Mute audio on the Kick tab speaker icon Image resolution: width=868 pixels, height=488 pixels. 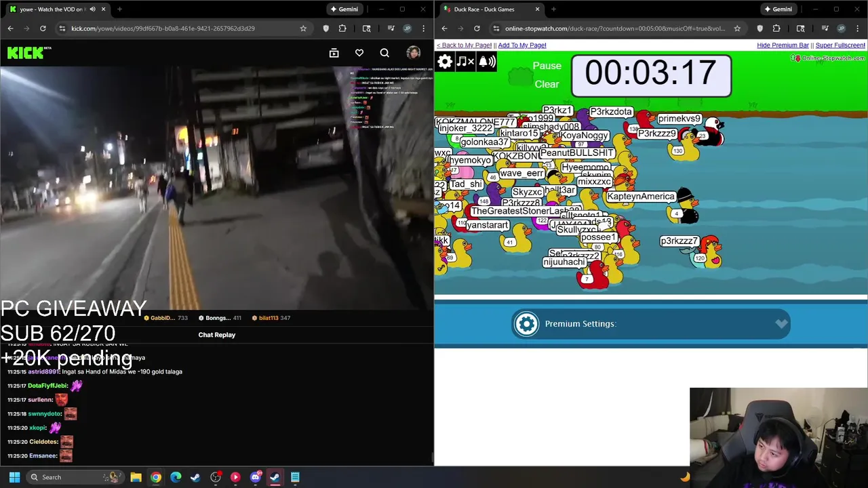click(x=92, y=9)
